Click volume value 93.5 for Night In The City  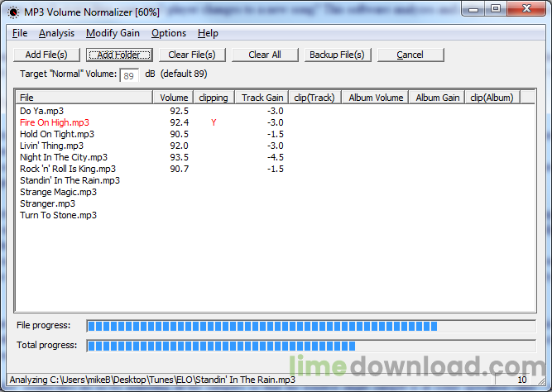click(180, 157)
